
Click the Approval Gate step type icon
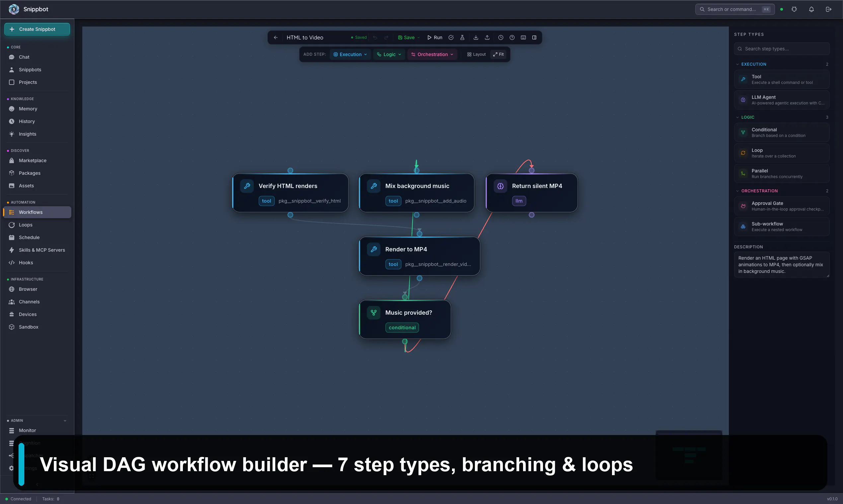tap(743, 206)
